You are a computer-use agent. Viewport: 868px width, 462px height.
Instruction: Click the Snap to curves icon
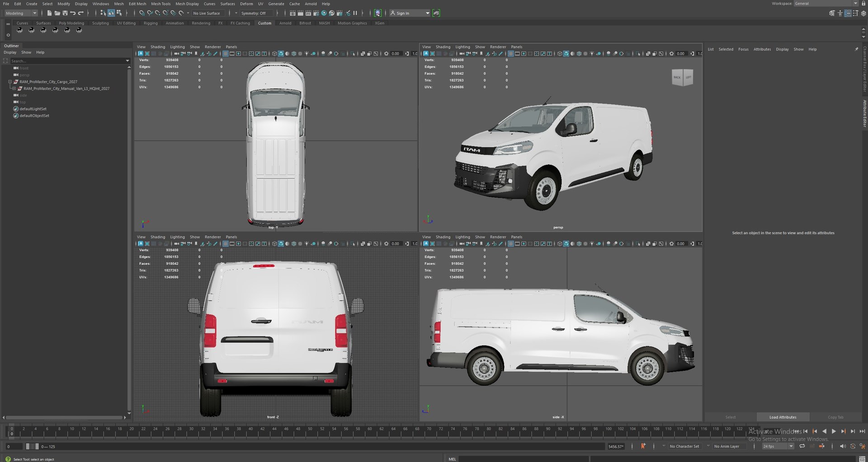[150, 13]
